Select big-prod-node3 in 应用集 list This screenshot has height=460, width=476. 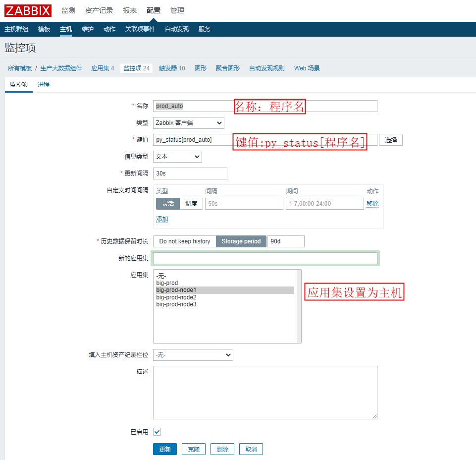(225, 304)
